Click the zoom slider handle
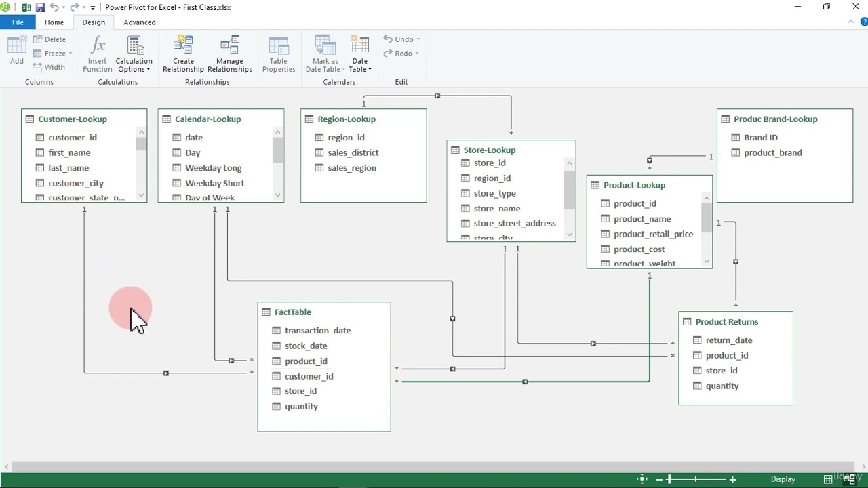 pyautogui.click(x=669, y=479)
